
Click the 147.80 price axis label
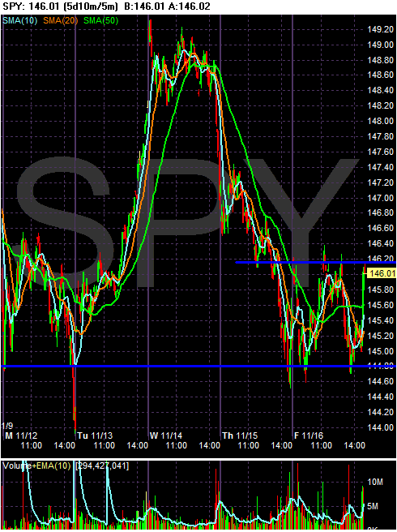click(380, 137)
